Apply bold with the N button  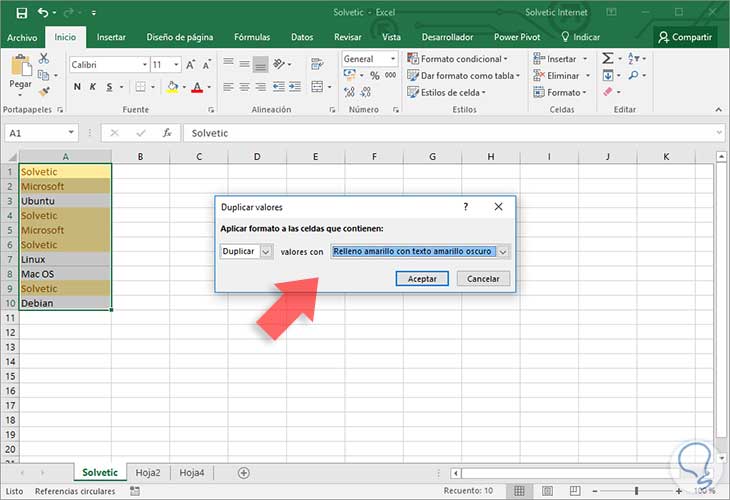coord(77,88)
